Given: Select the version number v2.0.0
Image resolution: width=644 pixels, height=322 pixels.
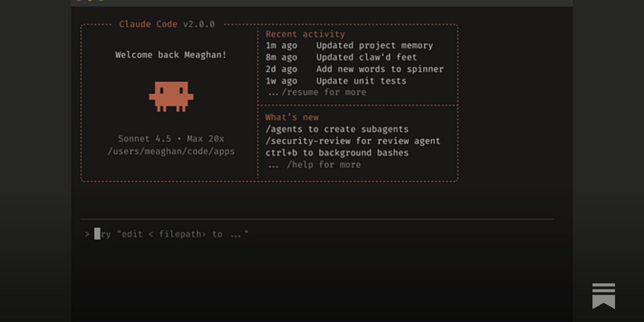Looking at the screenshot, I should pos(199,24).
